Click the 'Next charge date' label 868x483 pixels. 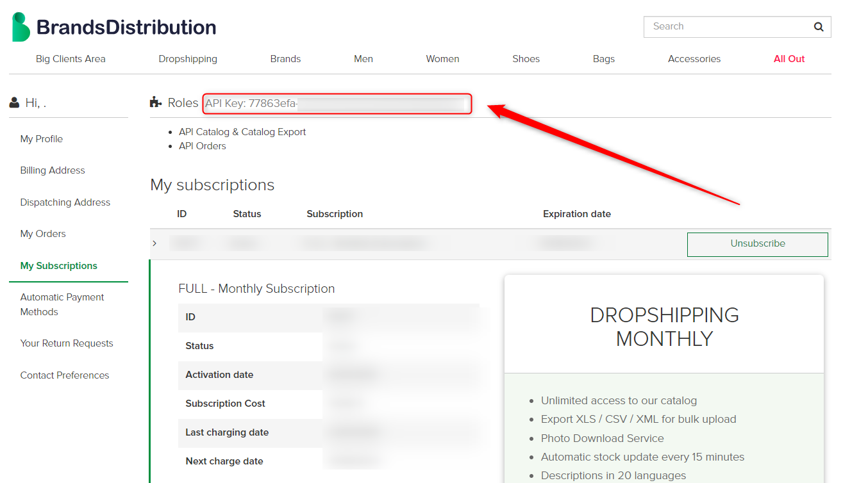point(224,461)
